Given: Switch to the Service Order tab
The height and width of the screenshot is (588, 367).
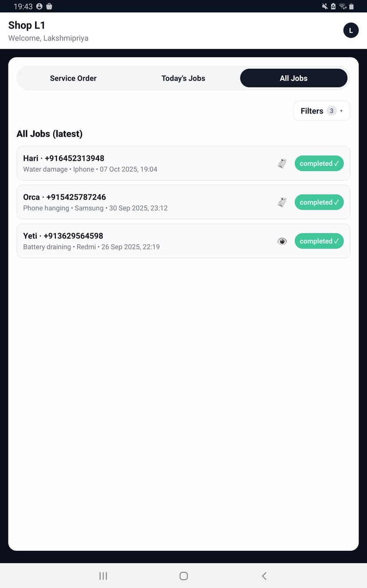Looking at the screenshot, I should 73,78.
